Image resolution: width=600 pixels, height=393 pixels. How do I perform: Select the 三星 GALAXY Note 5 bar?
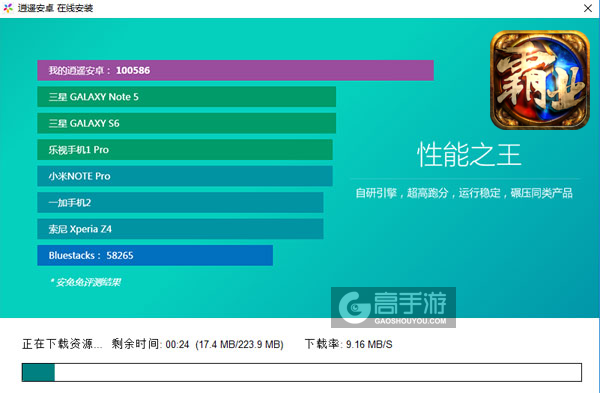click(x=186, y=96)
